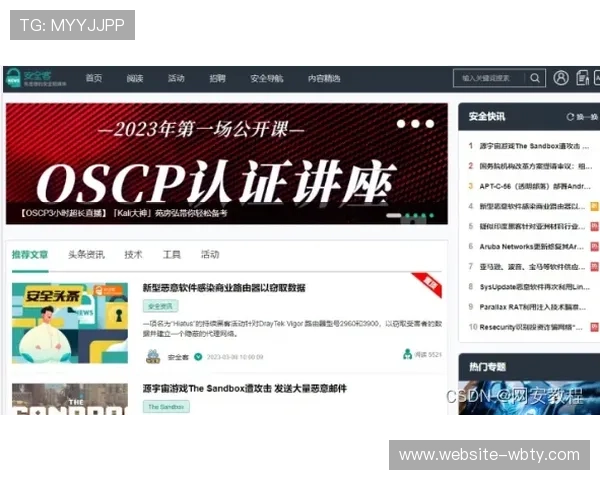Click The Sandbox tag
The height and width of the screenshot is (480, 600).
[x=166, y=407]
